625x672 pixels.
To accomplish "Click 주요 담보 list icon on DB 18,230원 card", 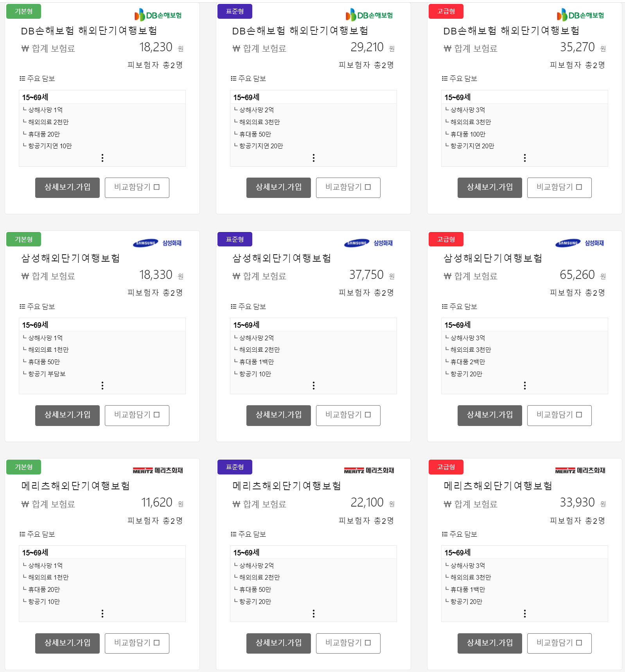I will click(x=22, y=78).
